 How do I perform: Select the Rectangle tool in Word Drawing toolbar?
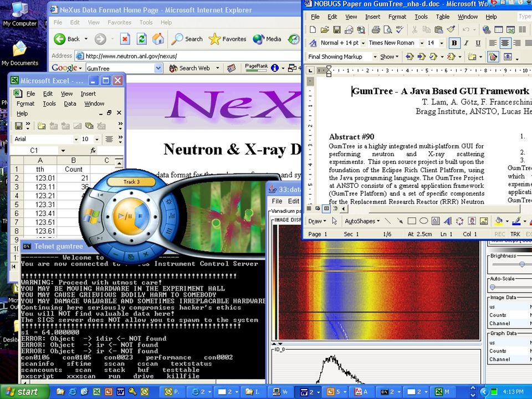[x=412, y=221]
